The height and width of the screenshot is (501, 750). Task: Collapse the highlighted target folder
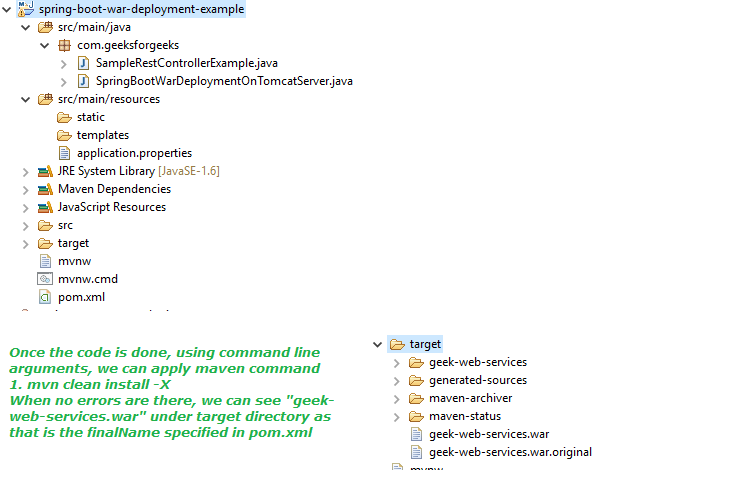tap(377, 345)
